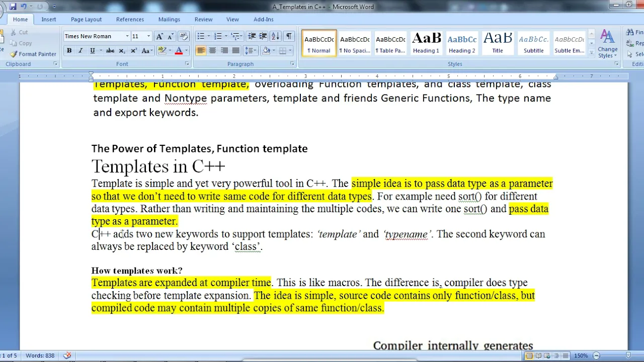The image size is (644, 362).
Task: Apply text highlight color
Action: tap(162, 51)
